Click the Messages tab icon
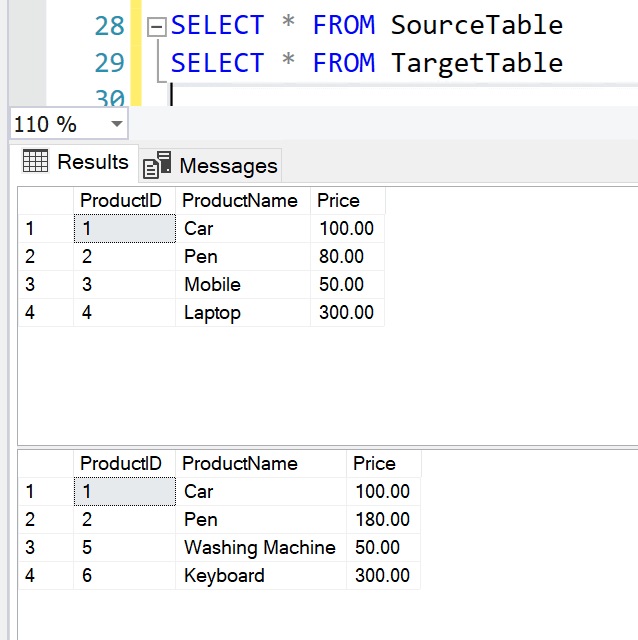The height and width of the screenshot is (640, 638). pyautogui.click(x=157, y=166)
